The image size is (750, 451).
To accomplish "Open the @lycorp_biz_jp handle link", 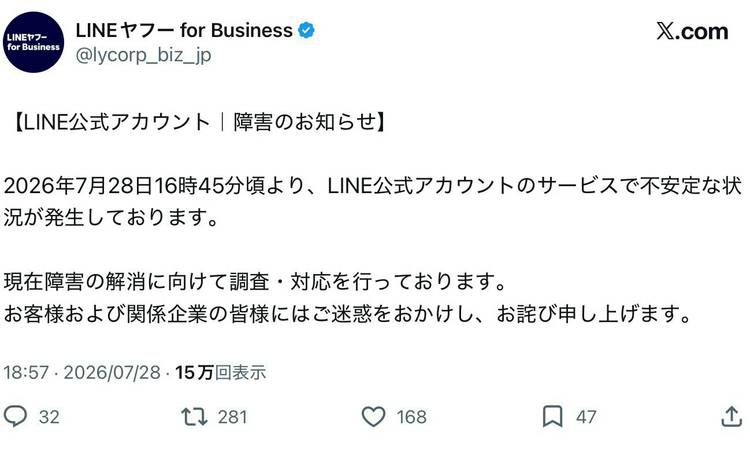I will [143, 55].
